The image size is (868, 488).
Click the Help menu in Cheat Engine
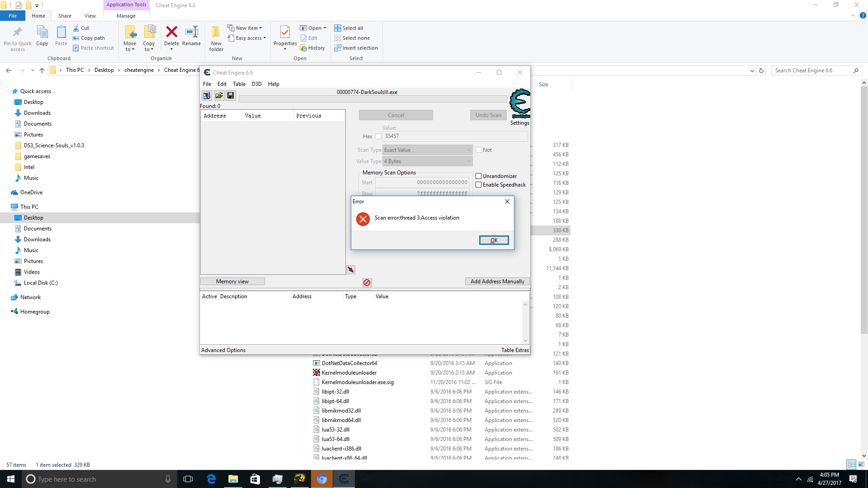pos(273,84)
